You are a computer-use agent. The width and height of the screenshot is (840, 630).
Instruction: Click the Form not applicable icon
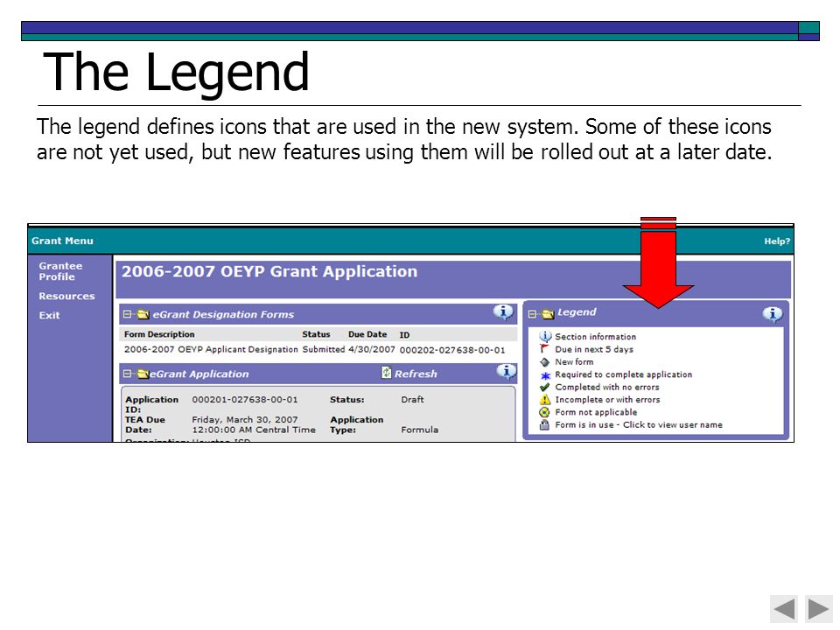[544, 412]
